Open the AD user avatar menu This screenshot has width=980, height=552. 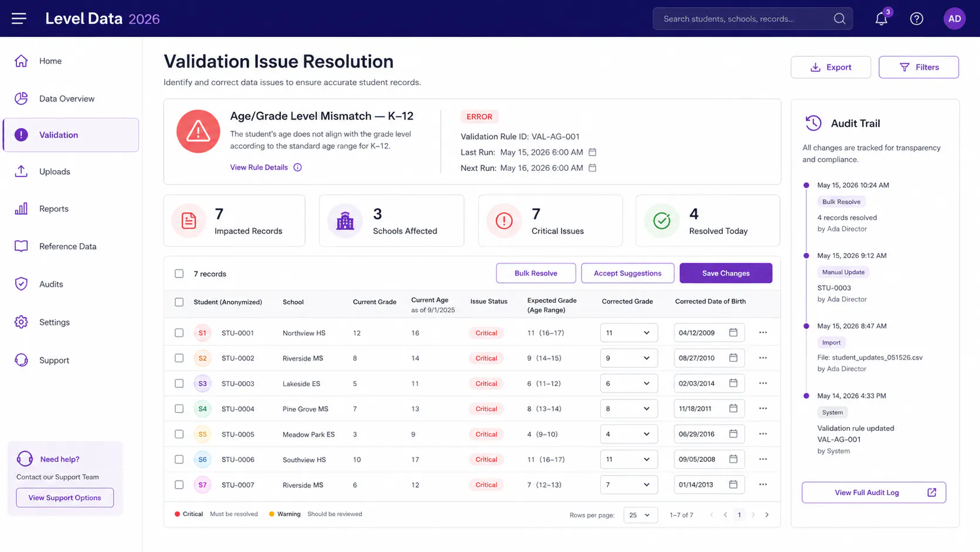(x=954, y=19)
